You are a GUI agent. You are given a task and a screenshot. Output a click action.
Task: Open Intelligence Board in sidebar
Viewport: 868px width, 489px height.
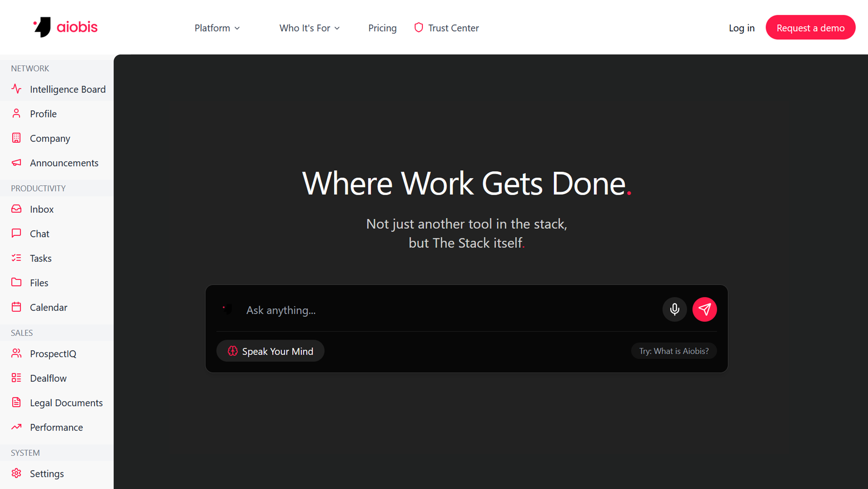[x=57, y=89]
